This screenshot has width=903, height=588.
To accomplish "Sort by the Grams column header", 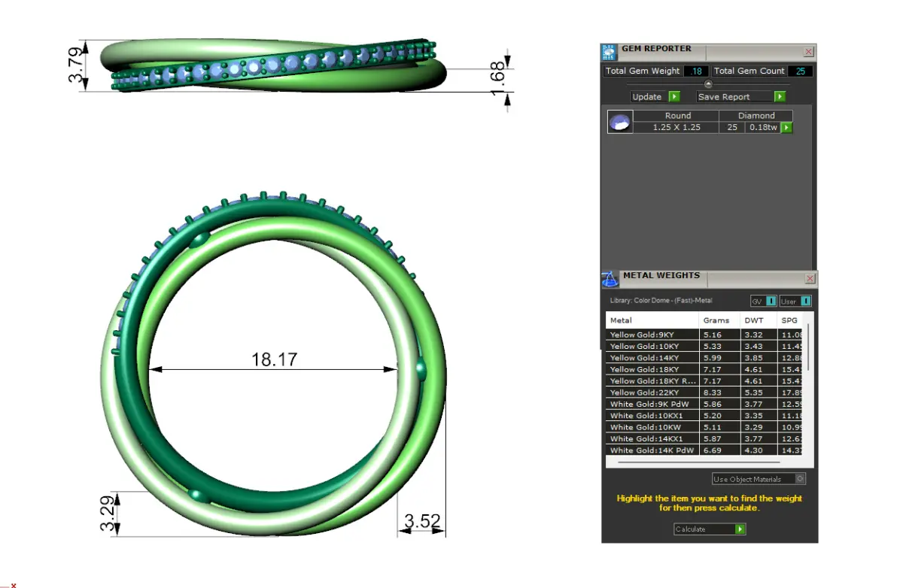I will 719,320.
